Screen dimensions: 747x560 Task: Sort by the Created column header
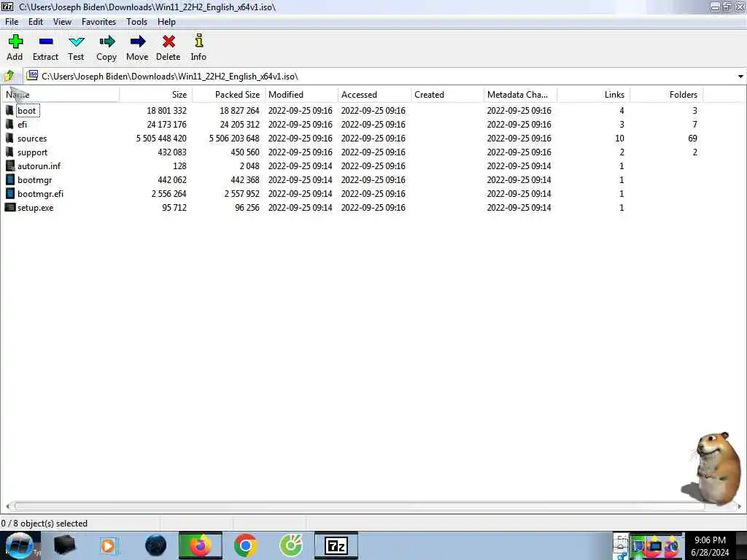pyautogui.click(x=447, y=95)
